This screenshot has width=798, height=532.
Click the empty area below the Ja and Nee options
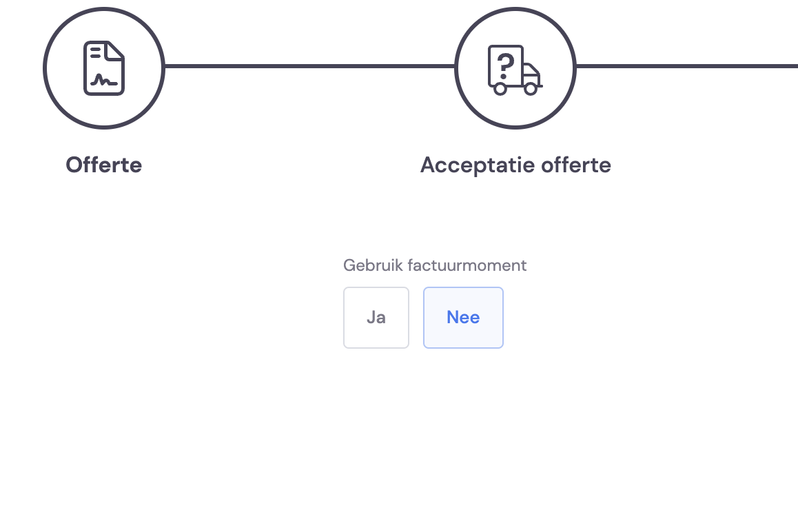423,438
